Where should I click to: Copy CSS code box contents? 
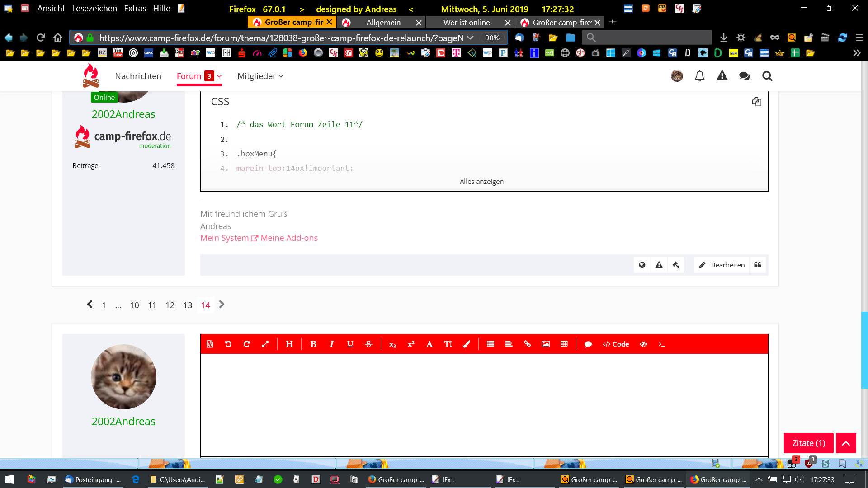756,102
